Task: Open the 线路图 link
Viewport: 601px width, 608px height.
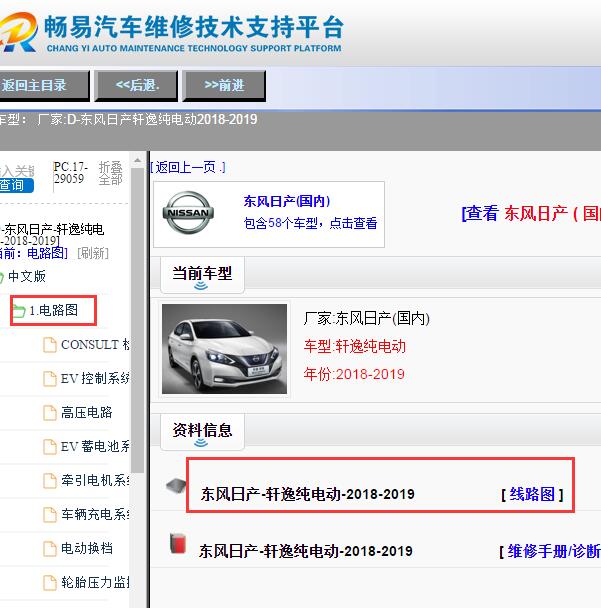Action: coord(532,494)
